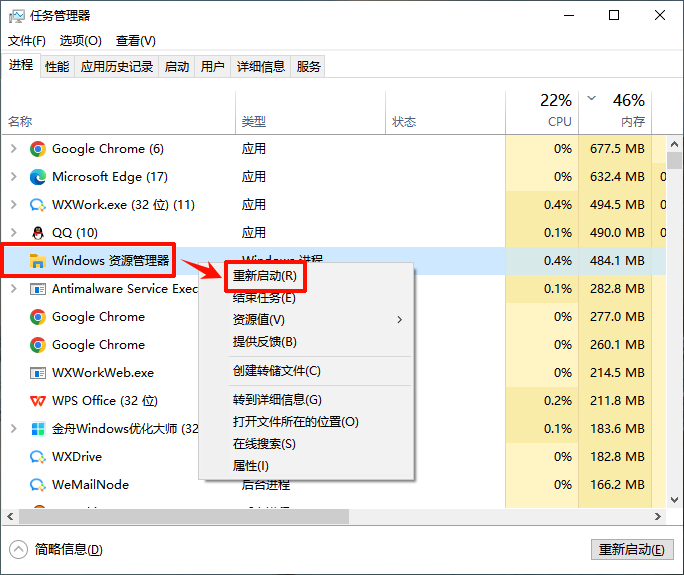Click the Microsoft Edge icon in list

tap(38, 177)
